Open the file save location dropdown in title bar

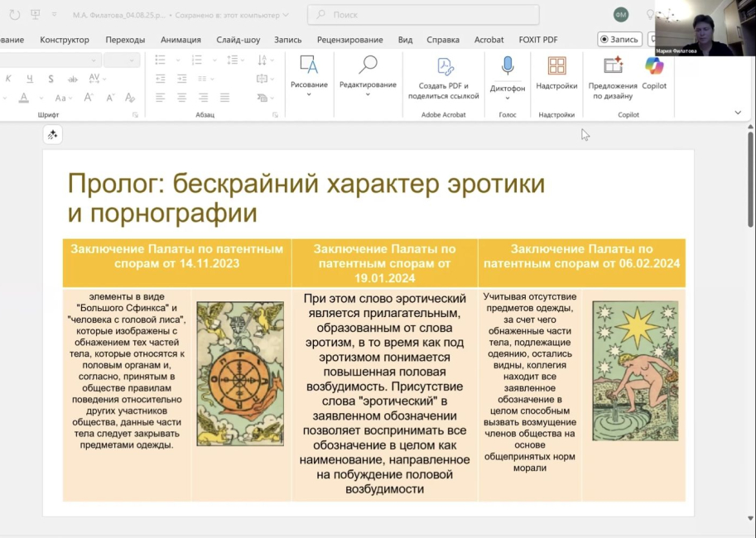(286, 15)
